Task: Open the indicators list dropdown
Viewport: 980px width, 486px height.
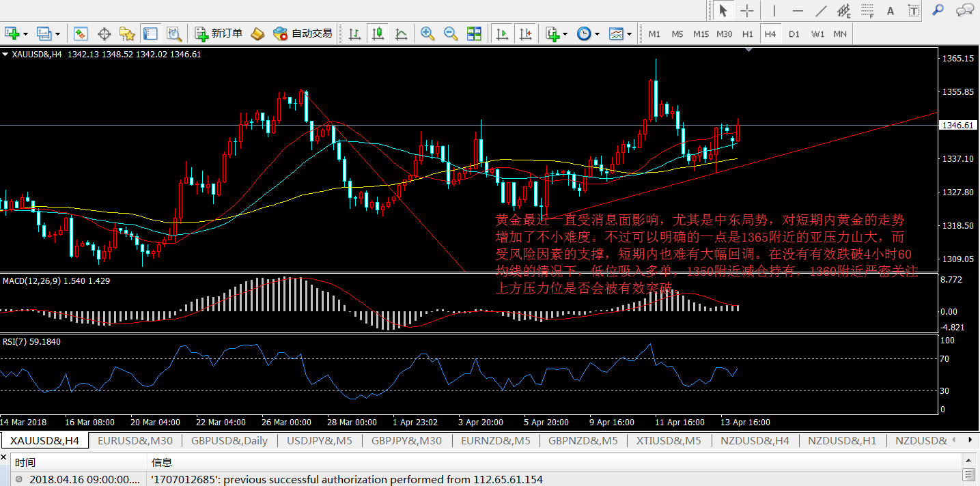Action: point(565,34)
